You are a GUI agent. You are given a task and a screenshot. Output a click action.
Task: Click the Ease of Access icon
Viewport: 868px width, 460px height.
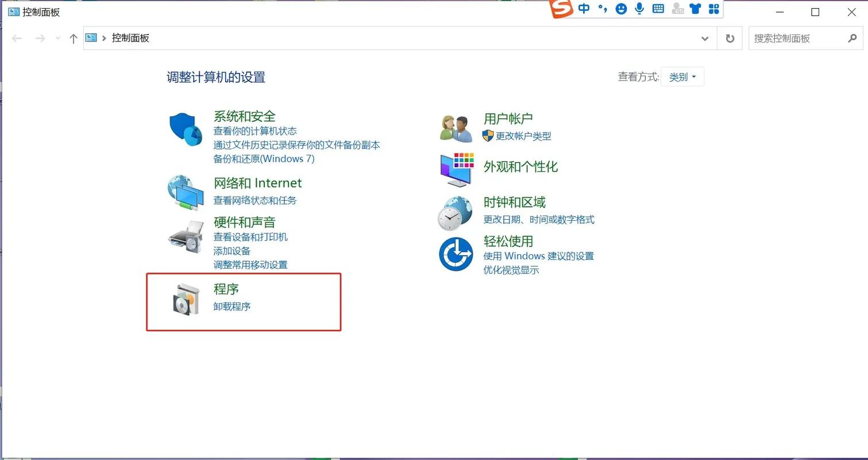click(x=456, y=253)
